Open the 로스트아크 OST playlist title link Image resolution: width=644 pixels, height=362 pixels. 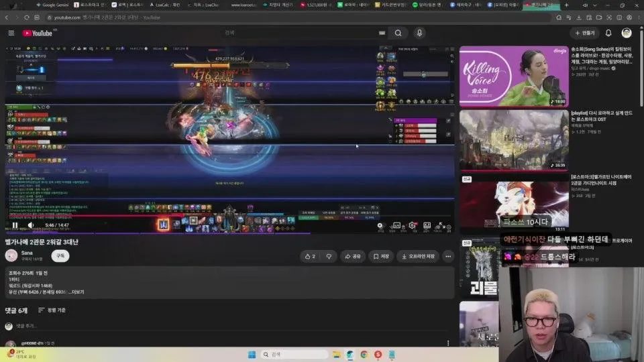click(x=602, y=116)
